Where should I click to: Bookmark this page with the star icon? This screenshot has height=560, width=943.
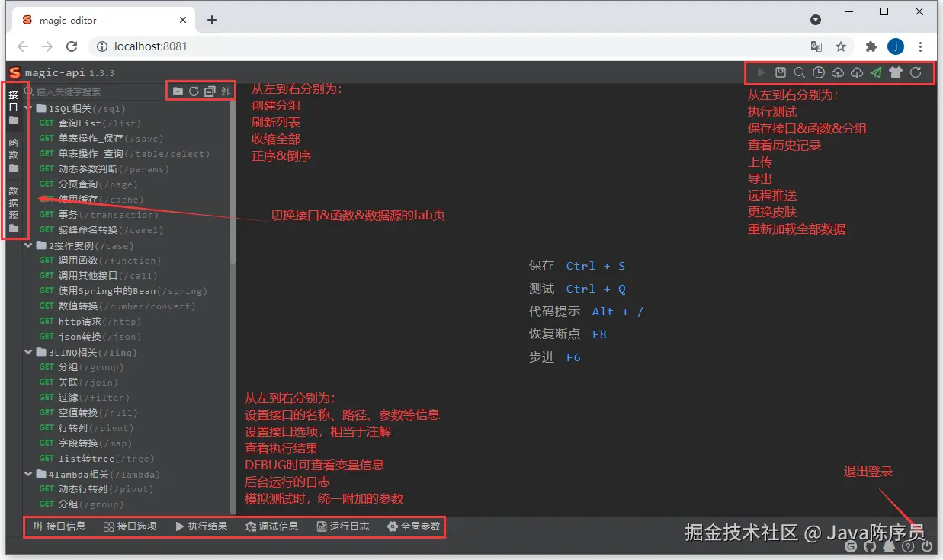(841, 46)
